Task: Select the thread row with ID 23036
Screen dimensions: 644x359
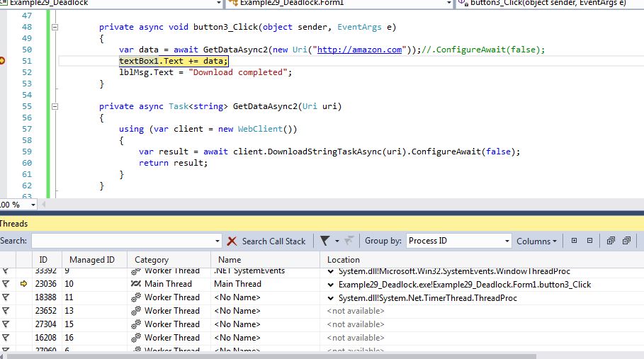Action: click(322, 284)
